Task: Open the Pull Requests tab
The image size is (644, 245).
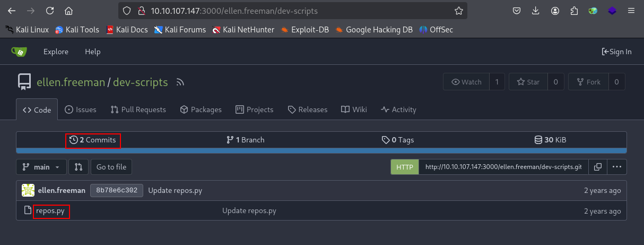Action: tap(138, 109)
